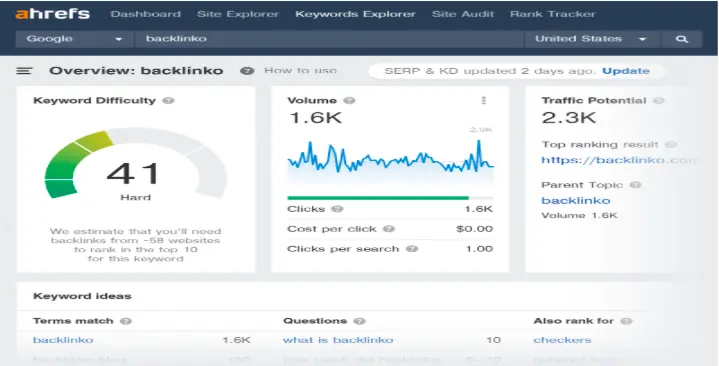Click the Questions column heading
Screen dimensions: 719x366
315,321
